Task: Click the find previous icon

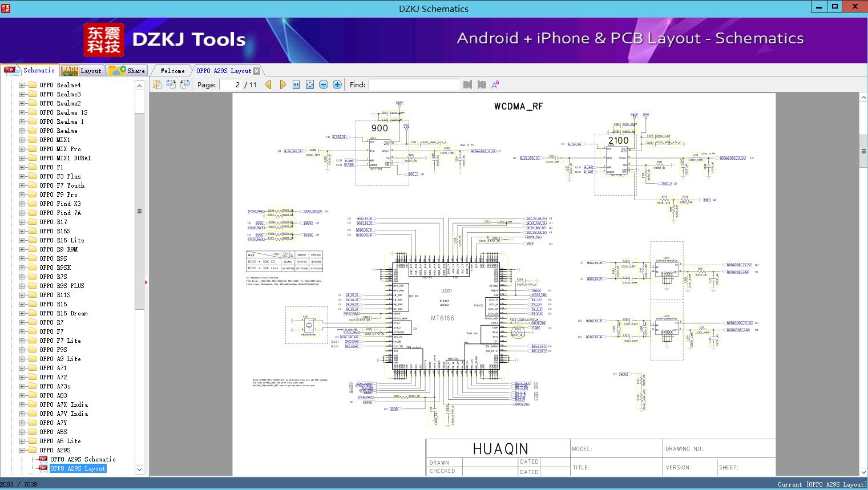Action: pyautogui.click(x=468, y=84)
